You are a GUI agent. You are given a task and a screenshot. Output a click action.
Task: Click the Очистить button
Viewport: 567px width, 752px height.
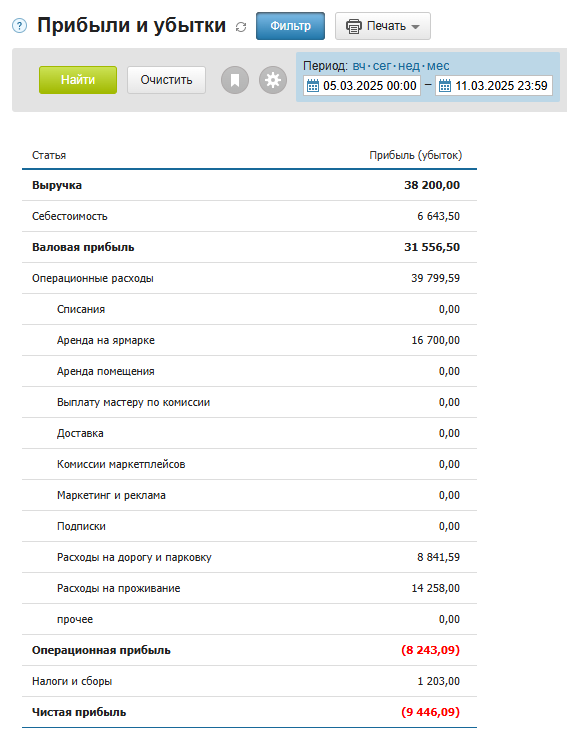tap(166, 80)
